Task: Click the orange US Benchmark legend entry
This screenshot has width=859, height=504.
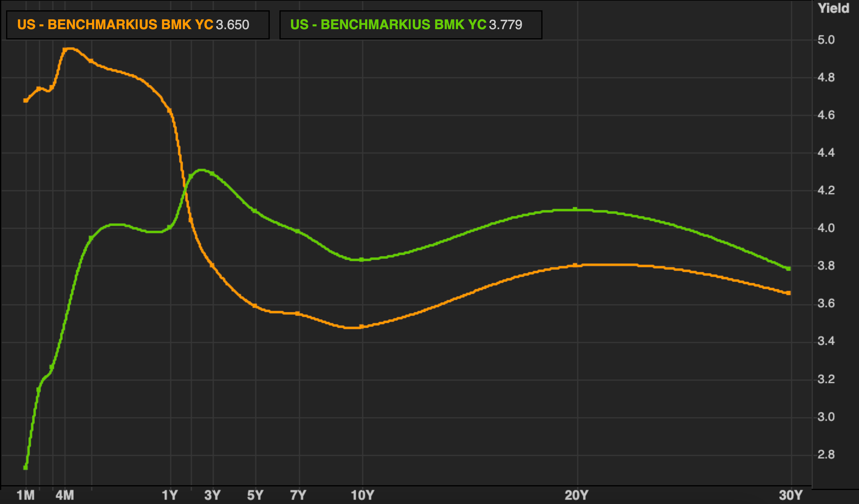Action: coord(115,25)
